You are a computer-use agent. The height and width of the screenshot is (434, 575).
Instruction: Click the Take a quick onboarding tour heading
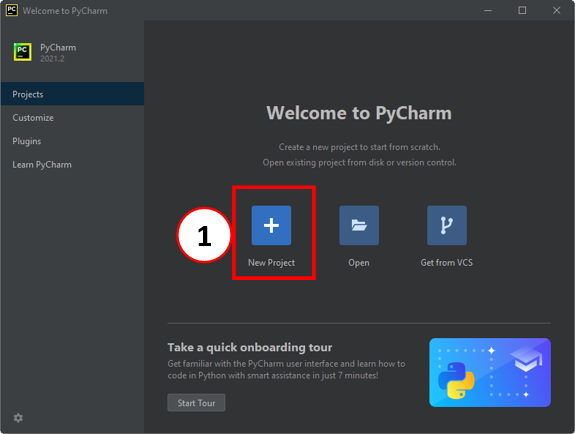coord(250,347)
